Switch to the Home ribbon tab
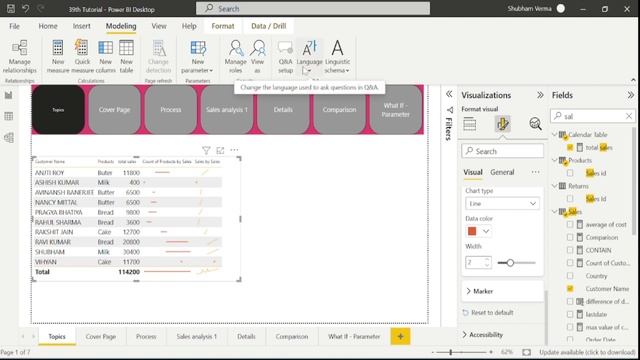This screenshot has height=360, width=640. tap(48, 26)
